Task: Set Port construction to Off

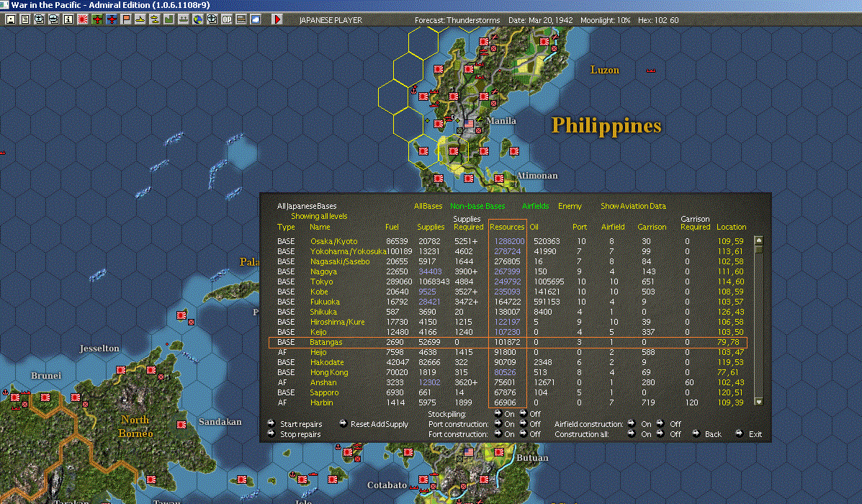Action: [x=523, y=424]
